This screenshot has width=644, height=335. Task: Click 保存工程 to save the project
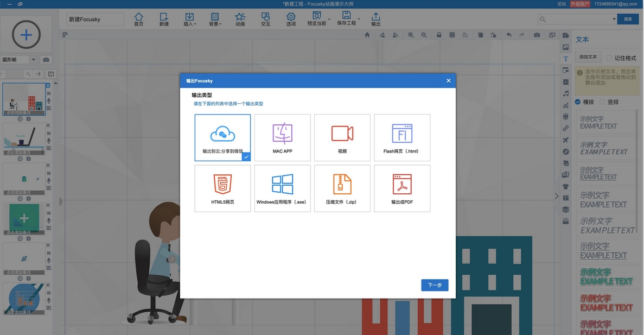pyautogui.click(x=347, y=18)
